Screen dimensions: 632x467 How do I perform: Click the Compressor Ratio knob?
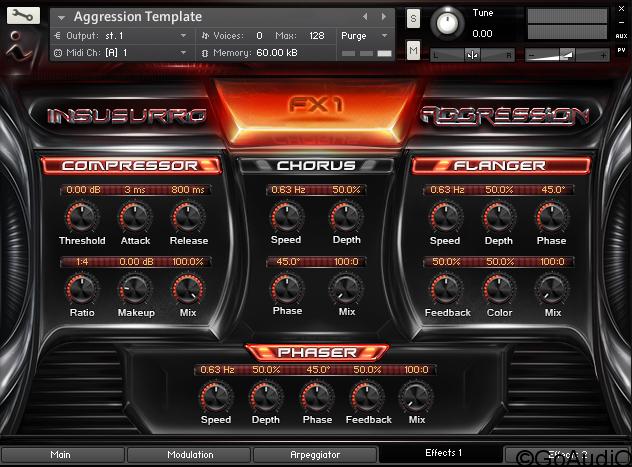pos(82,289)
